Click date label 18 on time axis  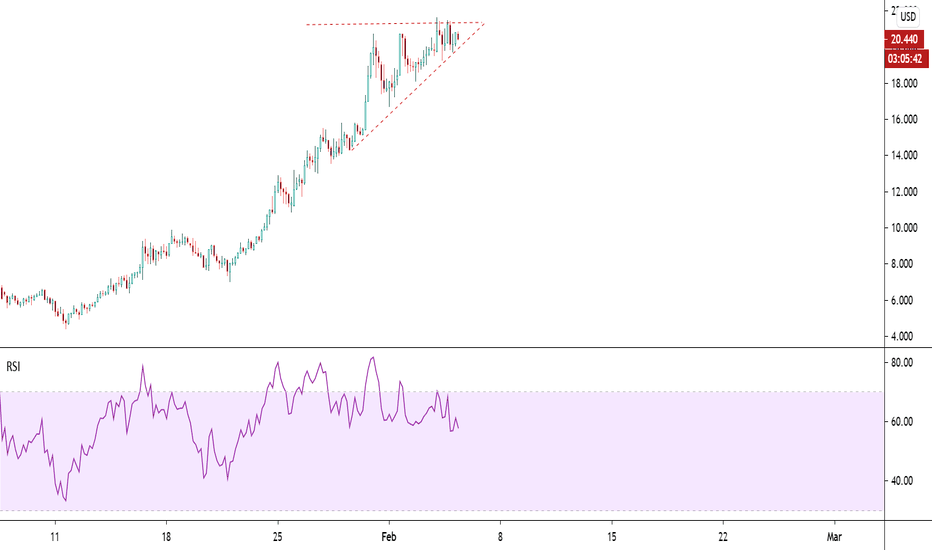(x=166, y=537)
